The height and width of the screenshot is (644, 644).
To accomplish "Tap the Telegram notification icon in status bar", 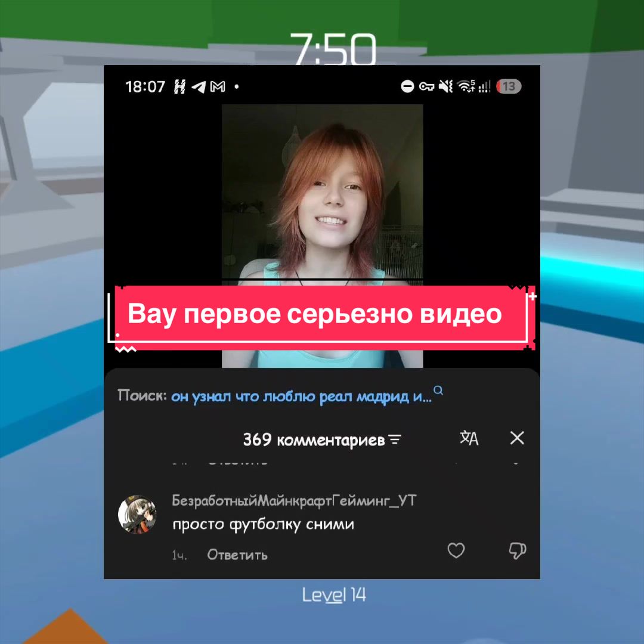I will [199, 86].
